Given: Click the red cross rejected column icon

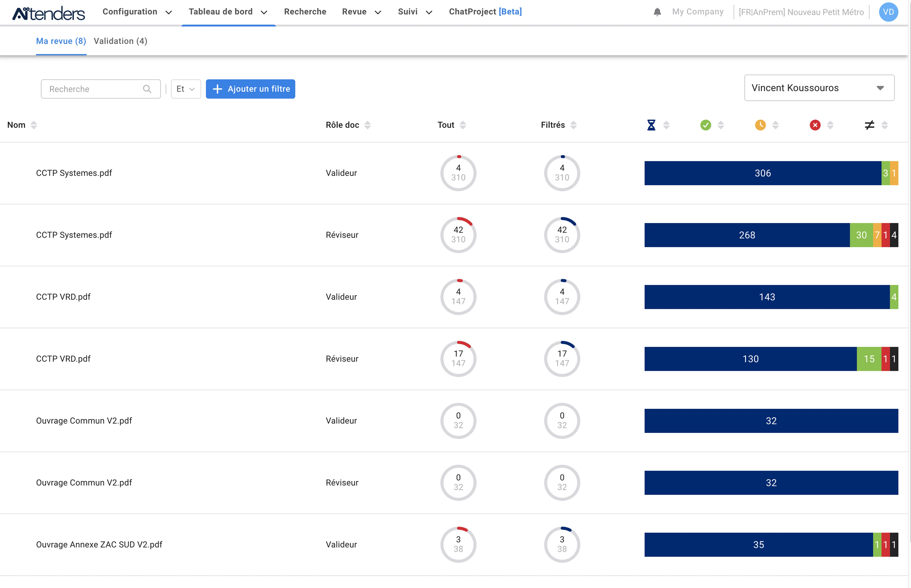Looking at the screenshot, I should tap(815, 124).
